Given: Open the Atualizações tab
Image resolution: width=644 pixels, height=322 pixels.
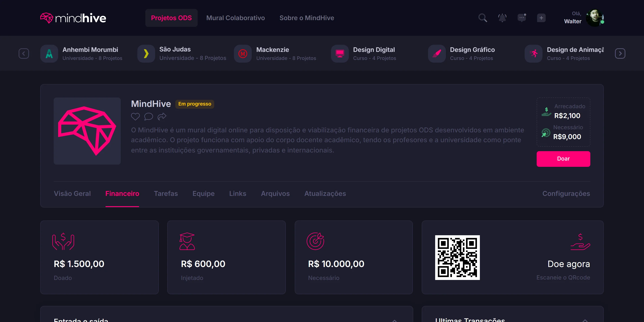Looking at the screenshot, I should 325,193.
